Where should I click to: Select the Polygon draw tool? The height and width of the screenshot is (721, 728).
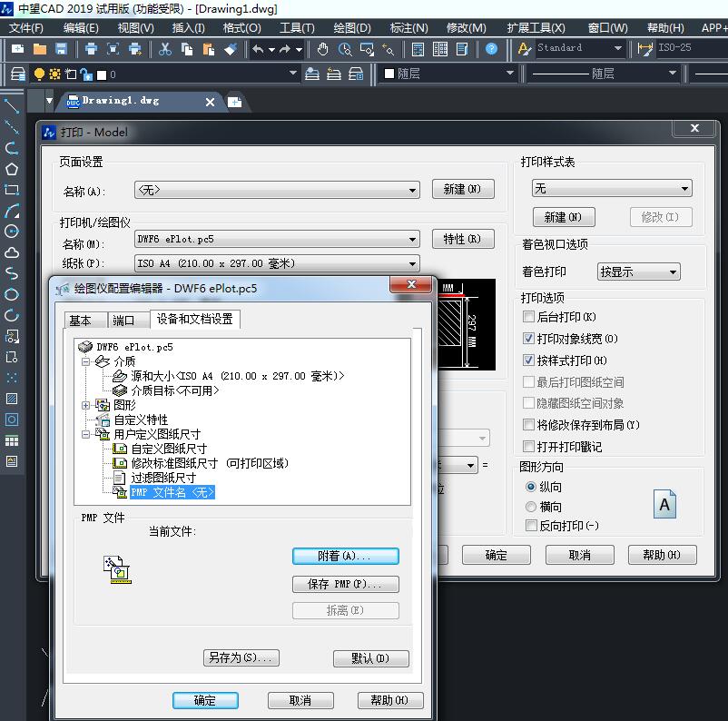tap(12, 169)
